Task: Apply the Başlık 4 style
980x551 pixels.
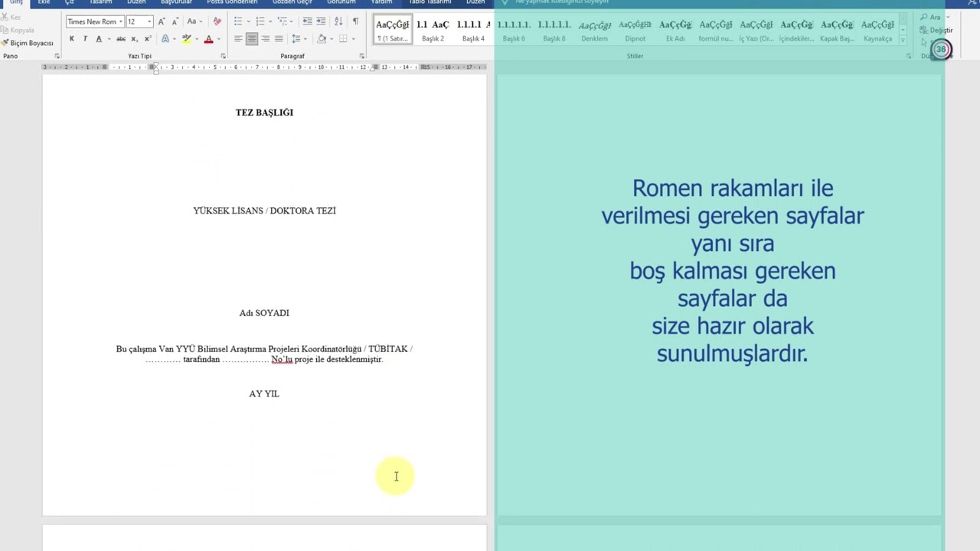Action: tap(473, 30)
